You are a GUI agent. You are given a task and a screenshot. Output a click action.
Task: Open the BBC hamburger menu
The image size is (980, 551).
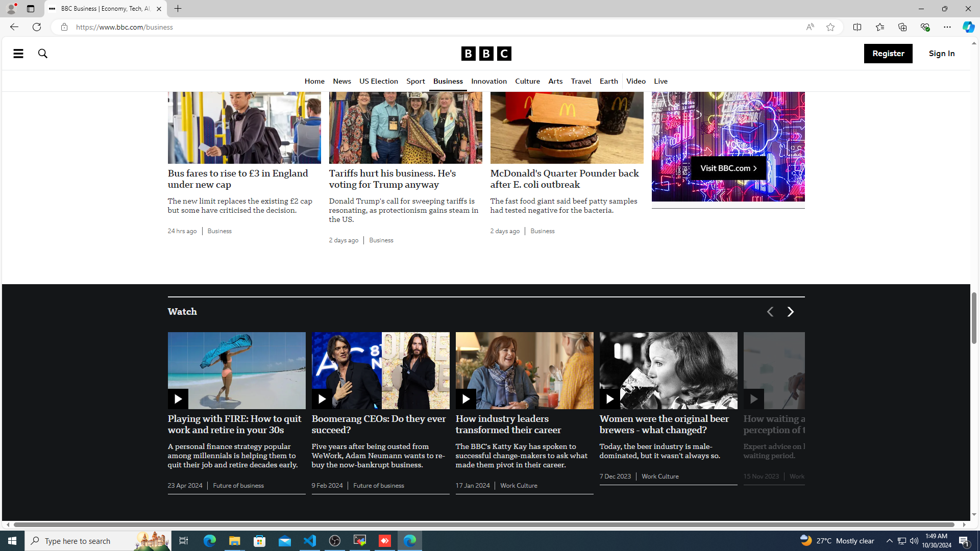18,54
